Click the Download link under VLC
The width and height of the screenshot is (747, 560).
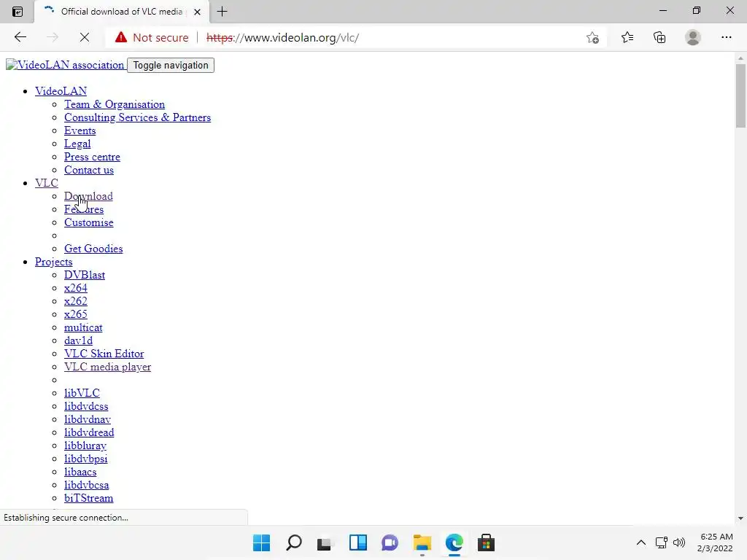coord(88,196)
